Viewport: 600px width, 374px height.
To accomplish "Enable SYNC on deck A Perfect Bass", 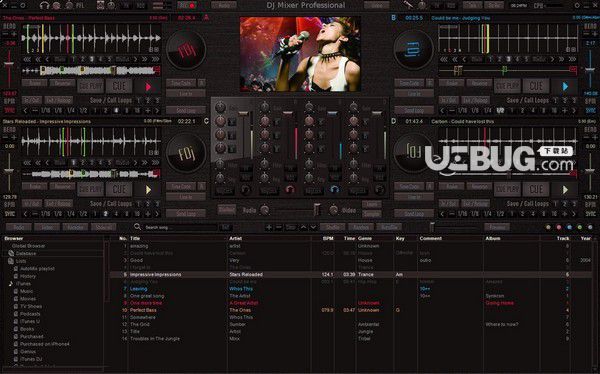I will pyautogui.click(x=10, y=110).
